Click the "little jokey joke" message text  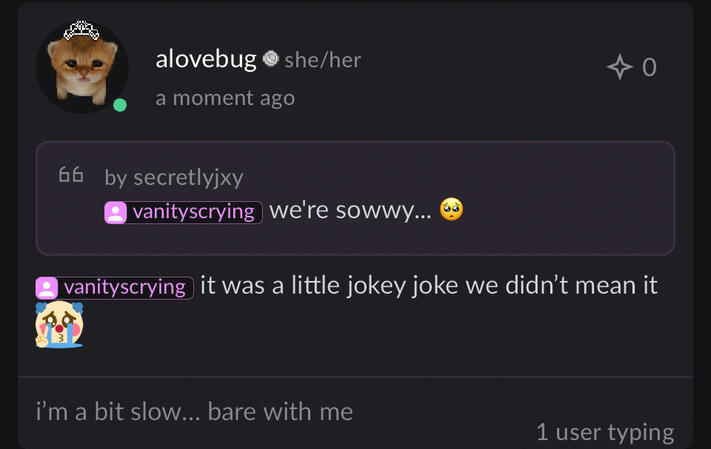coord(428,286)
